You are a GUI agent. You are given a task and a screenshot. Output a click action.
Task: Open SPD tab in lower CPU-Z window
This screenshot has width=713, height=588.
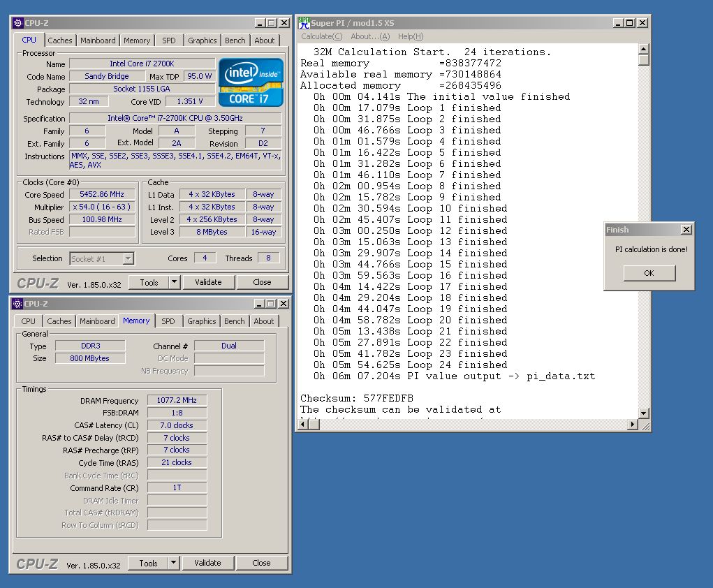point(168,321)
